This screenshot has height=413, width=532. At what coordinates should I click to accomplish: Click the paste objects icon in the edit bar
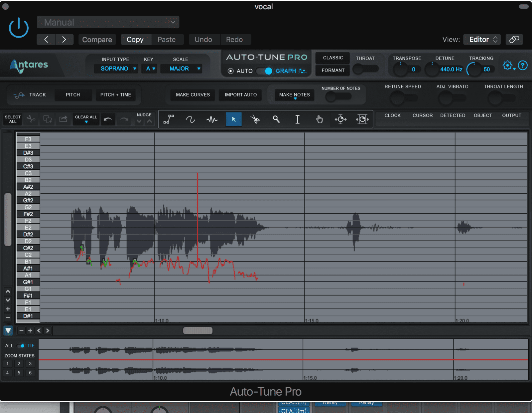coord(63,119)
